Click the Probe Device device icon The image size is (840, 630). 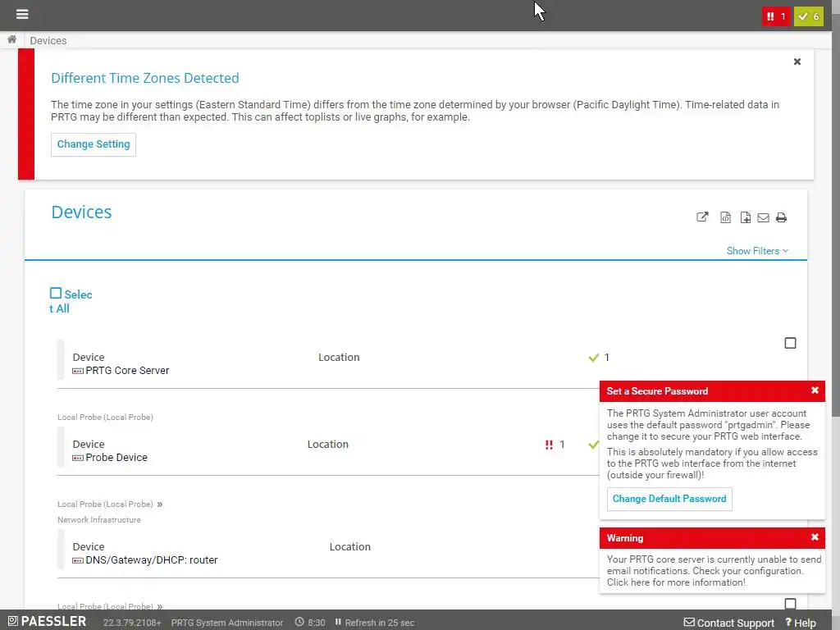[x=78, y=458]
